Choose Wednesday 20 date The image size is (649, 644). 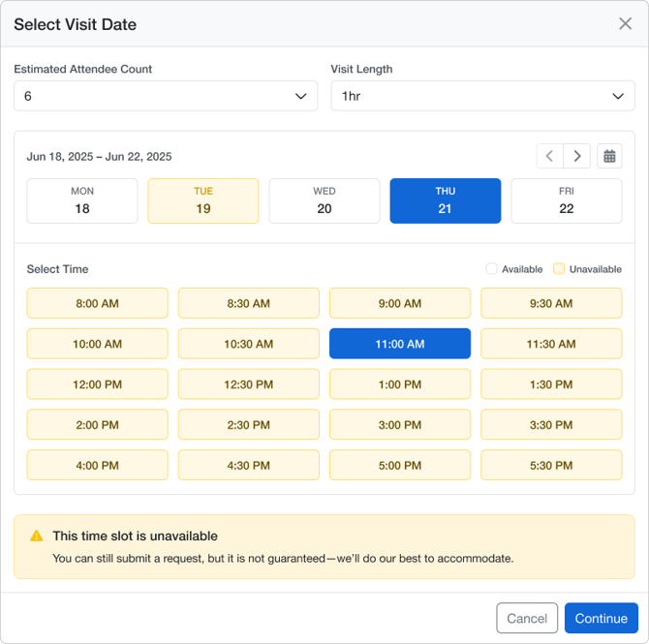click(x=324, y=200)
